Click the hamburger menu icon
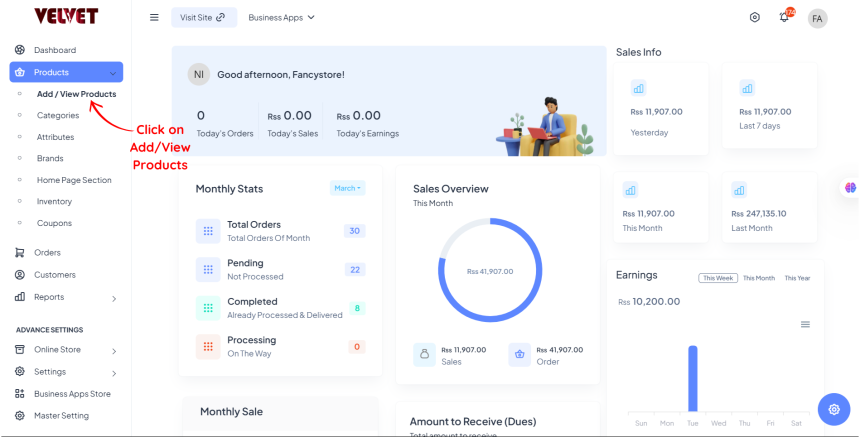 154,17
